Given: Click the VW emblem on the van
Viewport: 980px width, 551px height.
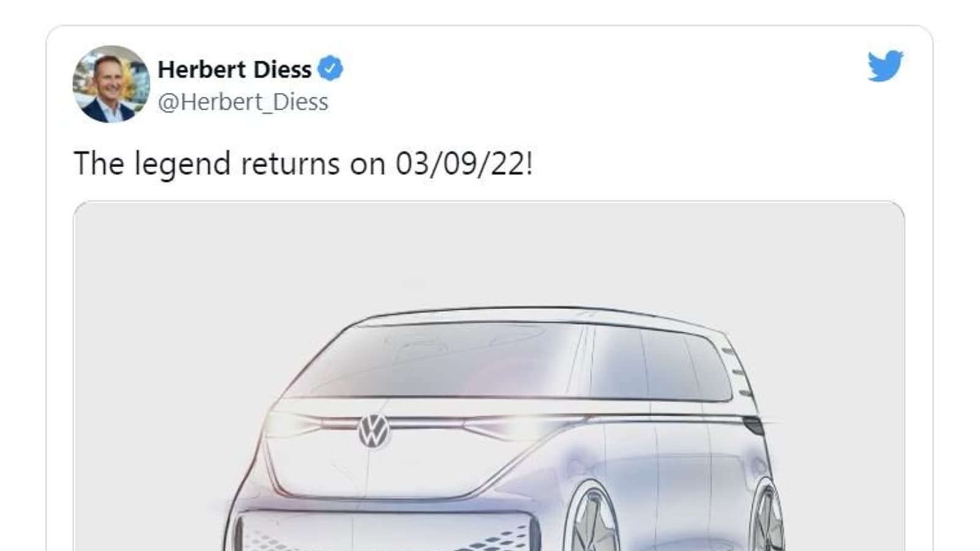Looking at the screenshot, I should (374, 430).
